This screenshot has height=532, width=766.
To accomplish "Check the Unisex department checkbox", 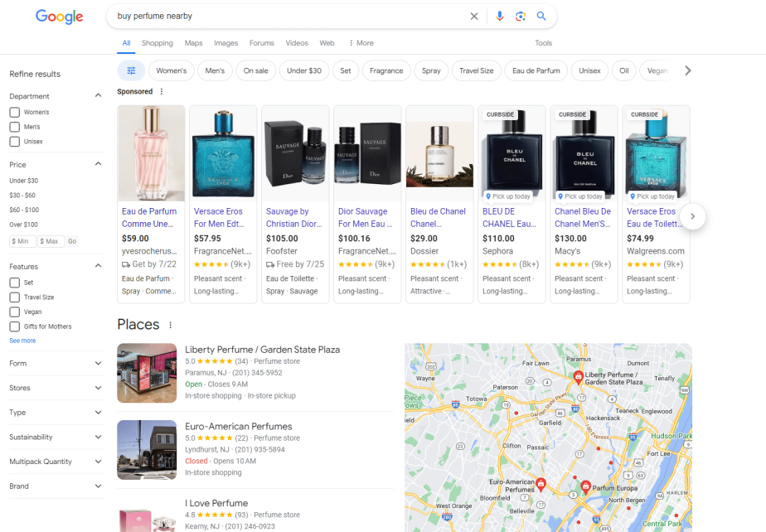I will tap(14, 141).
